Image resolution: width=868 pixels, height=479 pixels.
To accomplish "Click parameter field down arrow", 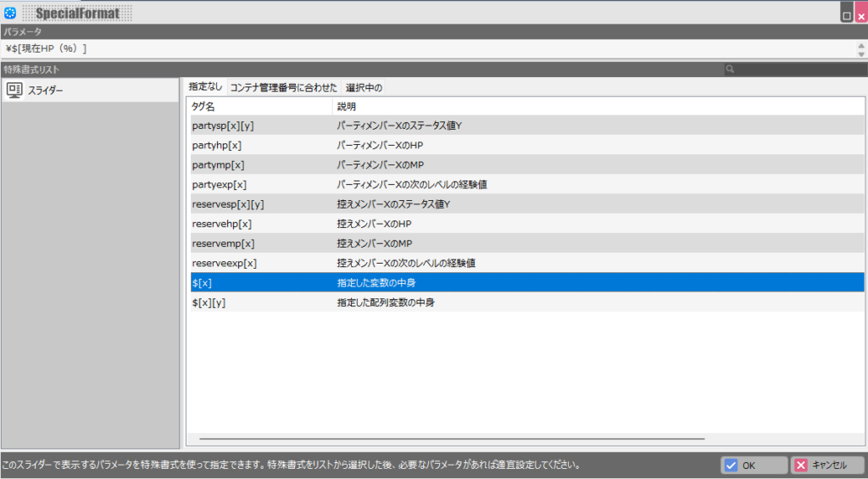I will coord(861,53).
